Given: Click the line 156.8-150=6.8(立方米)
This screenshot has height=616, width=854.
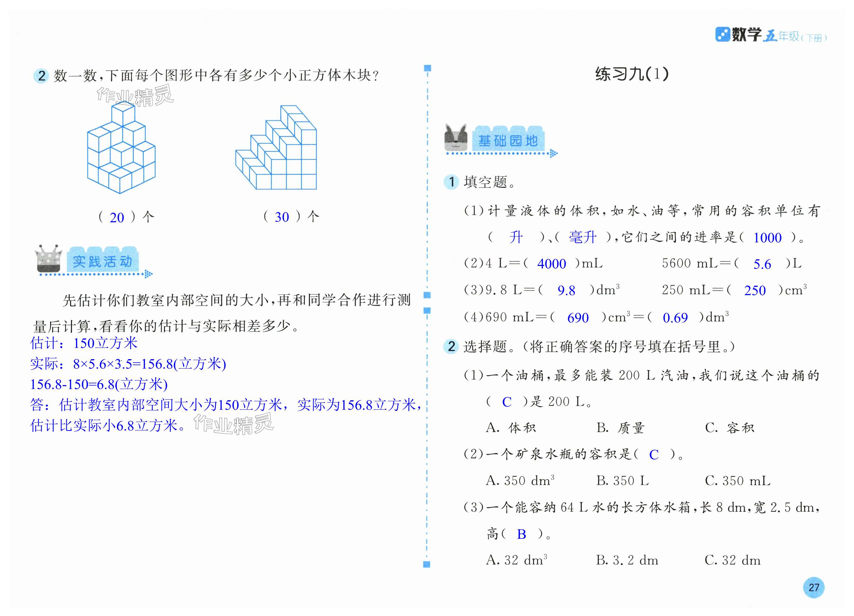Looking at the screenshot, I should 99,384.
